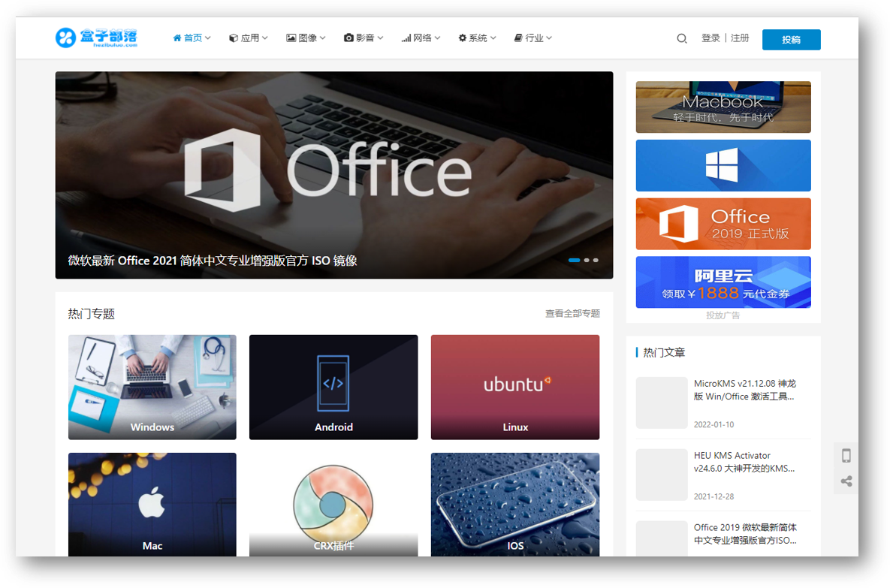Click the 2022-01-10 article date

point(714,424)
